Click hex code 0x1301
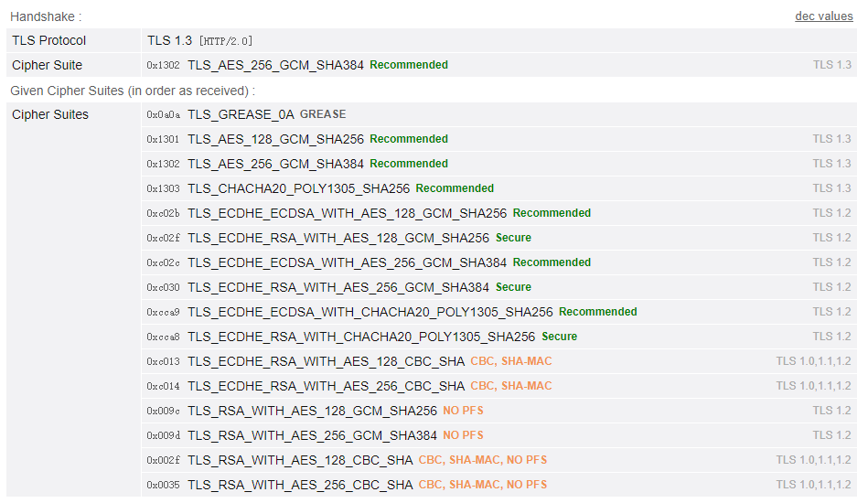 pos(164,139)
